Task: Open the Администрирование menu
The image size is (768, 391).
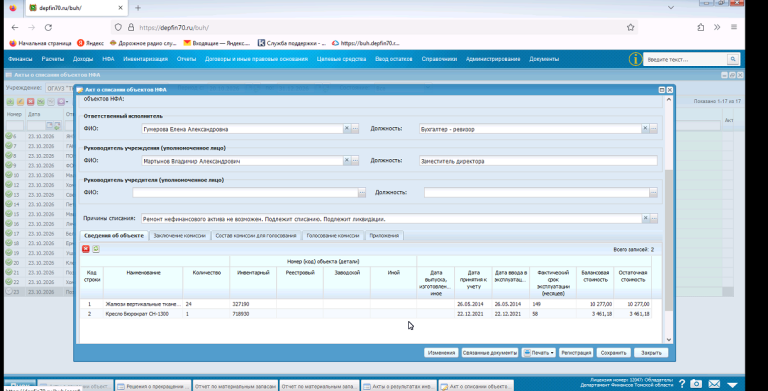Action: 493,59
